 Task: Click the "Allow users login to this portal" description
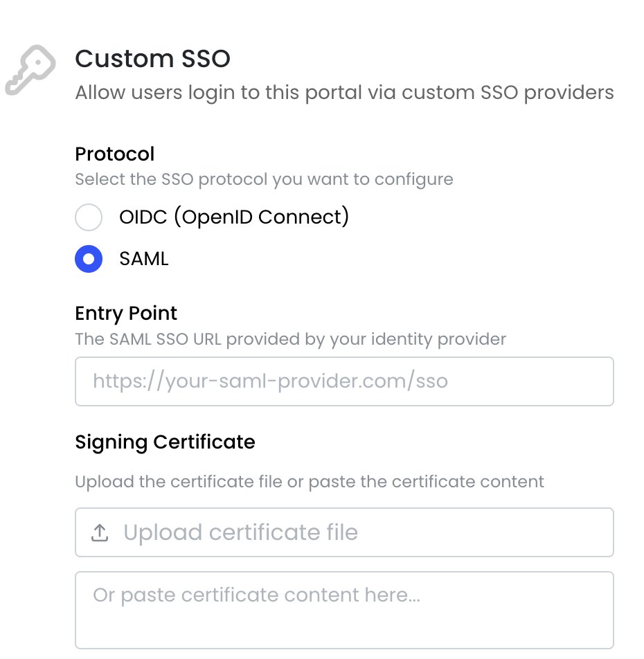click(x=344, y=93)
